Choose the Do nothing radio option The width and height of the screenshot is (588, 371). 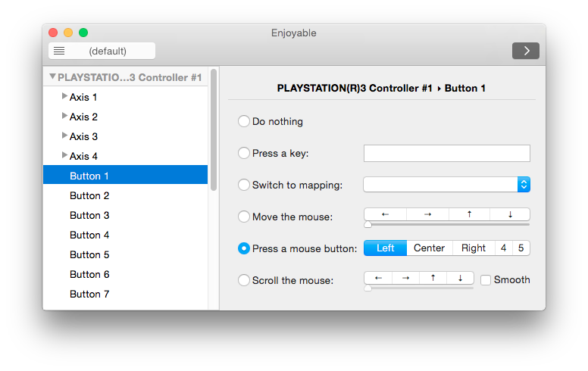coord(244,121)
